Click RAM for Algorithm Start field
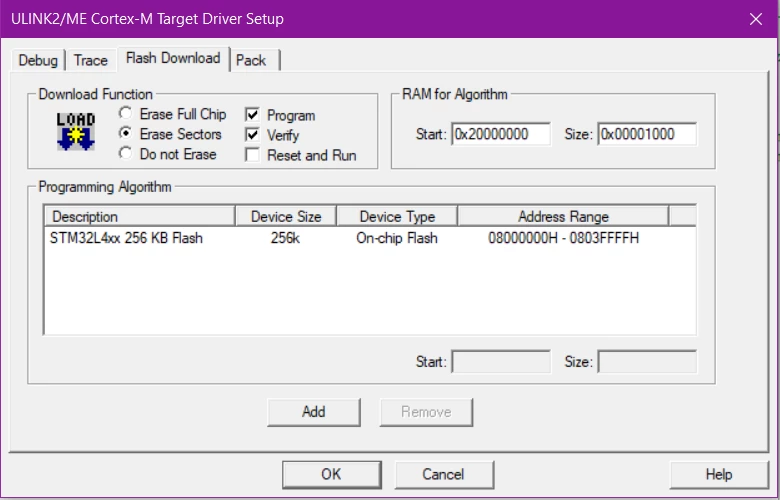 pyautogui.click(x=501, y=134)
